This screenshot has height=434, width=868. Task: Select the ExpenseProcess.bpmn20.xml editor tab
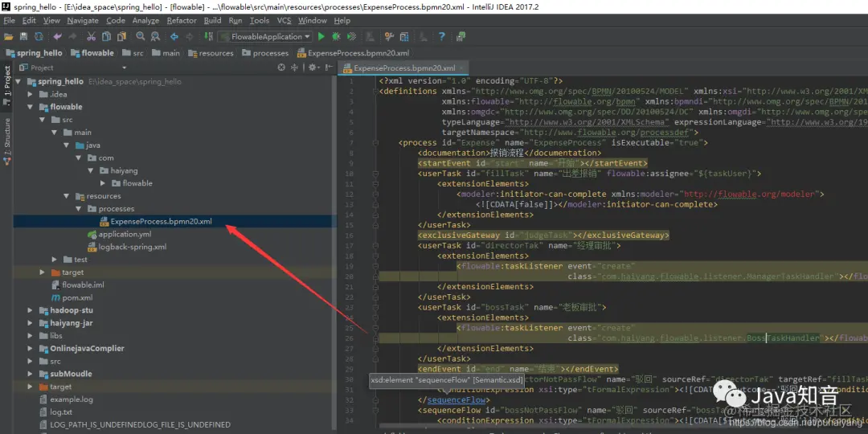coord(403,68)
